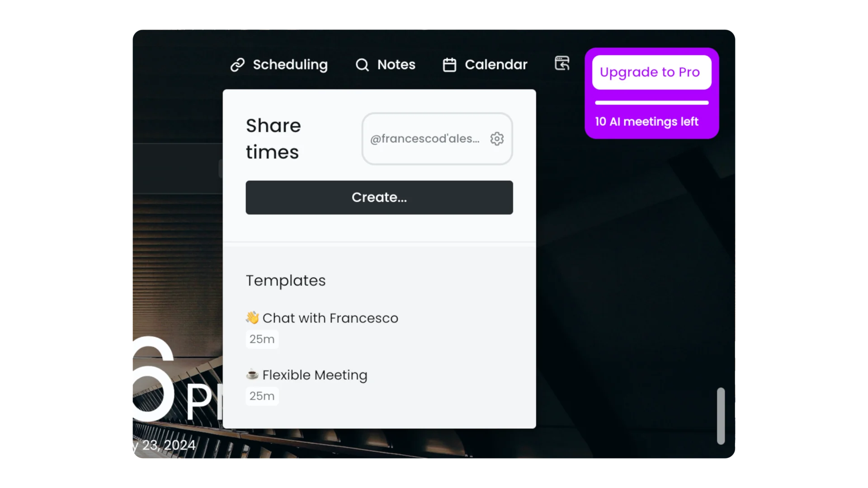Click the 25m duration badge on Flexible Meeting

point(262,396)
